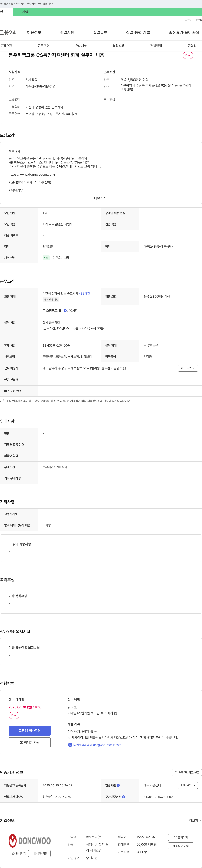Click the 열람차단 button
202x868 pixels.
tap(41, 853)
